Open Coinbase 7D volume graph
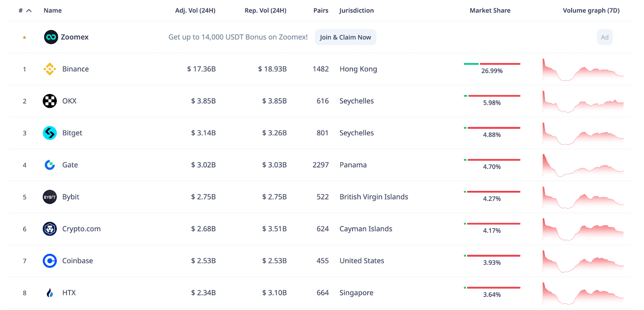This screenshot has width=644, height=310. point(583,261)
